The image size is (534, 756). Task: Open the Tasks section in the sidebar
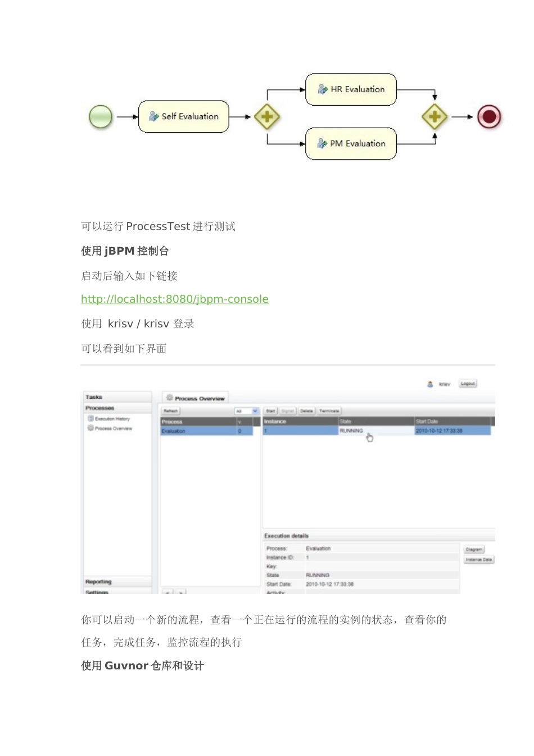pyautogui.click(x=117, y=397)
